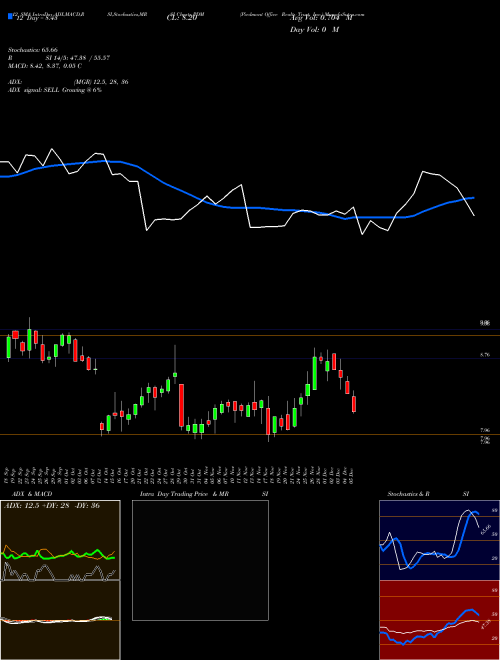Image resolution: width=500 pixels, height=660 pixels.
Task: Click the red RSI indicator chart
Action: (439, 620)
